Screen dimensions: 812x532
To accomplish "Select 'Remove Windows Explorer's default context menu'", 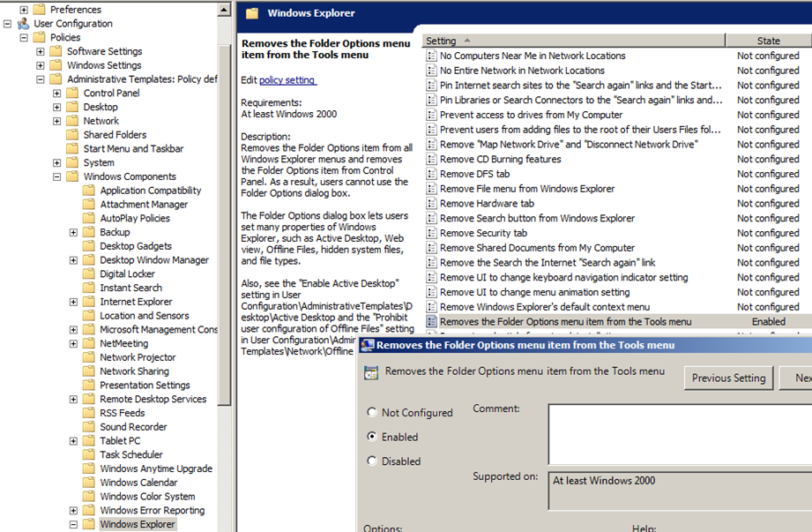I will click(545, 307).
